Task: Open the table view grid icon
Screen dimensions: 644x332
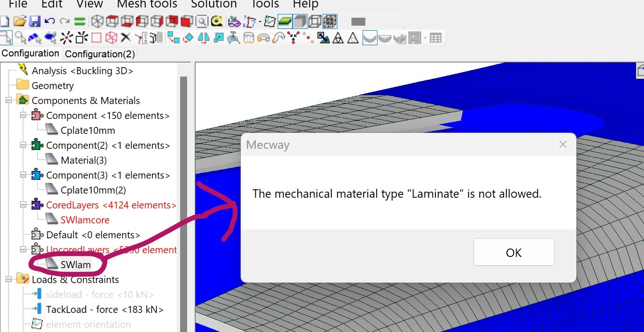Action: click(435, 38)
